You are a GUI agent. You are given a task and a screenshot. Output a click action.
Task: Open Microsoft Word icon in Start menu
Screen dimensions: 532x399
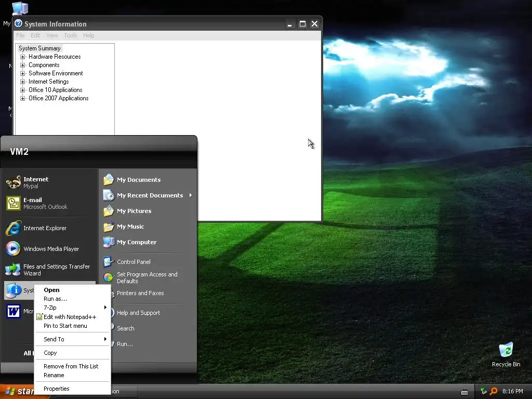[13, 311]
